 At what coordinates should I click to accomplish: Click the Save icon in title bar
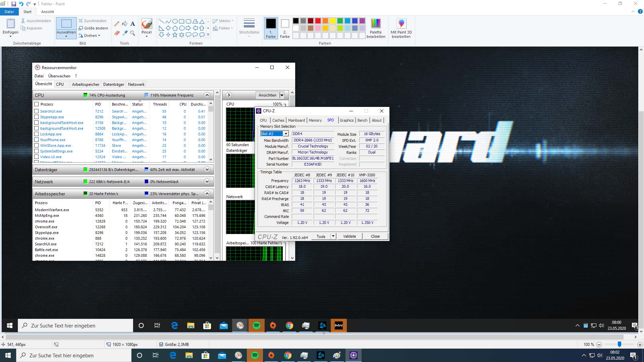[x=14, y=4]
